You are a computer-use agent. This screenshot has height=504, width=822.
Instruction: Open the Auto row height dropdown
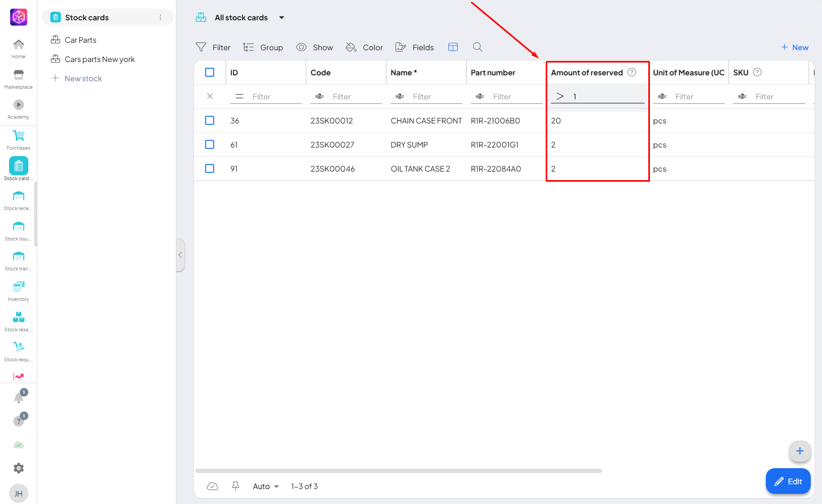pos(266,486)
